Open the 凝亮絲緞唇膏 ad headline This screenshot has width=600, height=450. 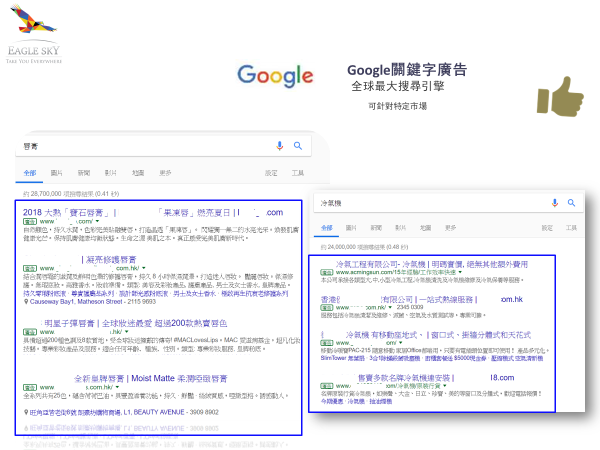coord(109,260)
